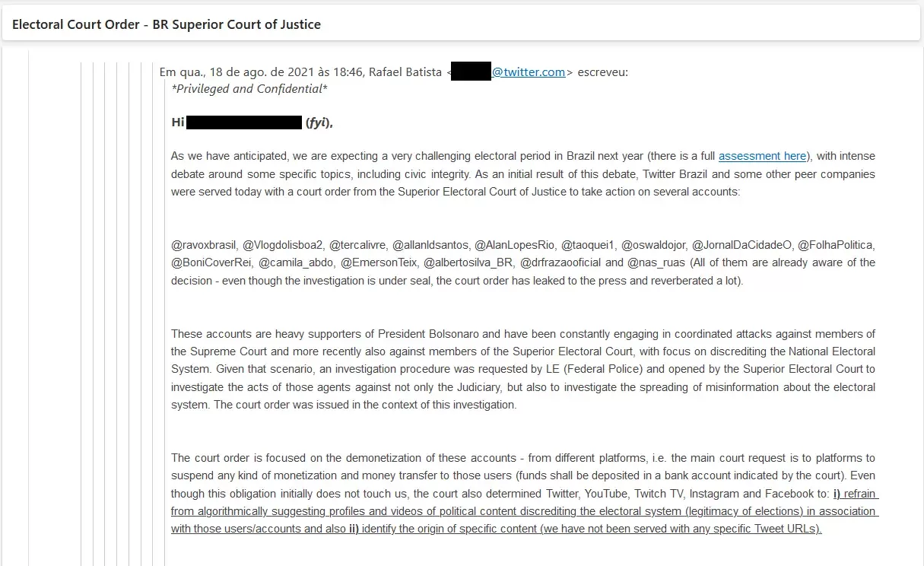924x566 pixels.
Task: Click the @JornalDaCidadeO handle
Action: tap(741, 245)
